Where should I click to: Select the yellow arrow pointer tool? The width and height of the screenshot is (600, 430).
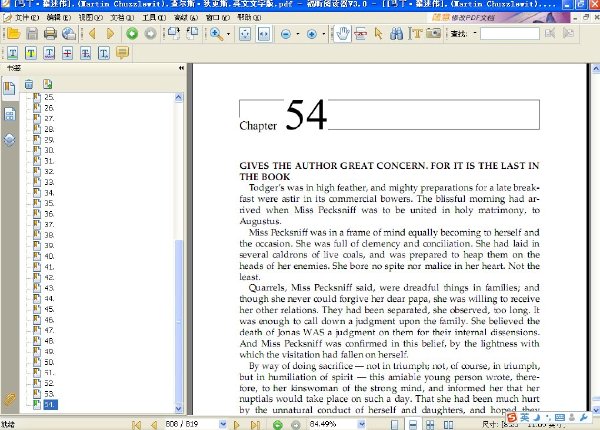point(378,34)
